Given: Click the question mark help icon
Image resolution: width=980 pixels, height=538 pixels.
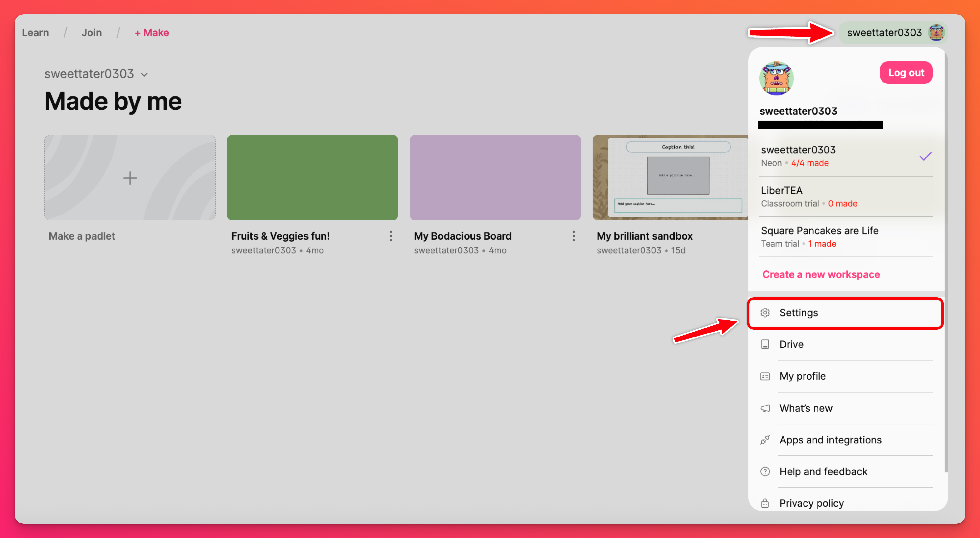Looking at the screenshot, I should [x=765, y=471].
